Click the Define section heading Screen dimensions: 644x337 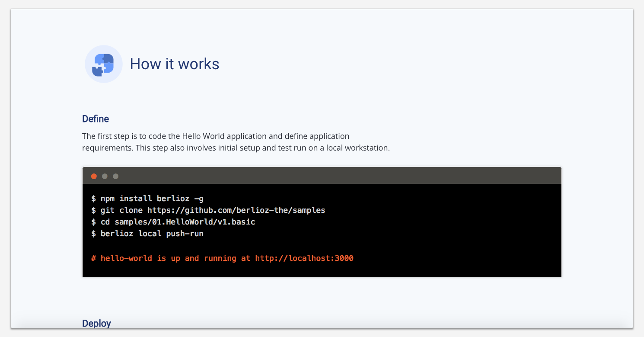click(96, 119)
